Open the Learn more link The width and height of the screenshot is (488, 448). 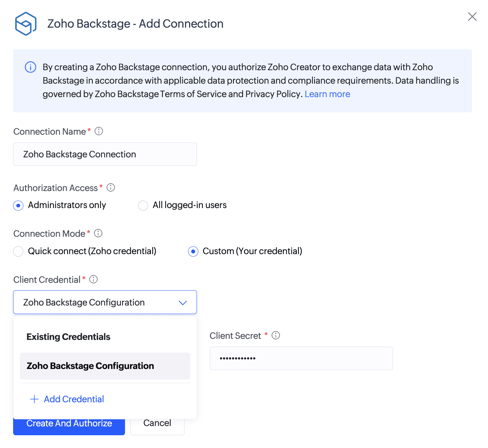[x=327, y=94]
